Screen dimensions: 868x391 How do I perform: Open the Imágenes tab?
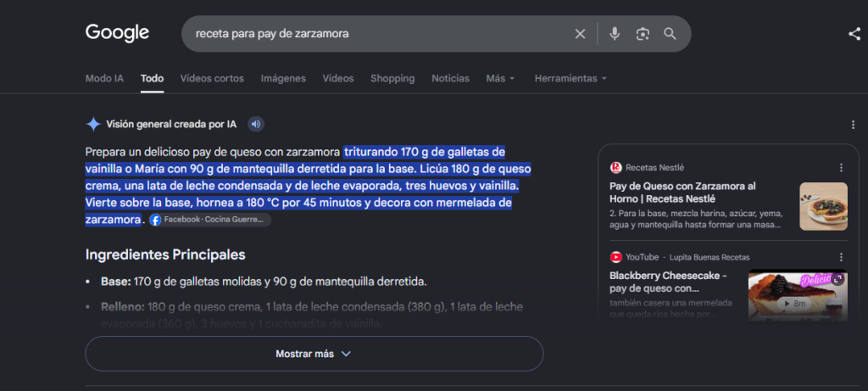pyautogui.click(x=283, y=79)
